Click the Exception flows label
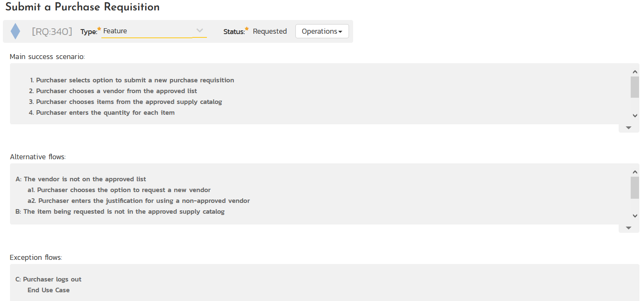The height and width of the screenshot is (301, 644). (36, 257)
